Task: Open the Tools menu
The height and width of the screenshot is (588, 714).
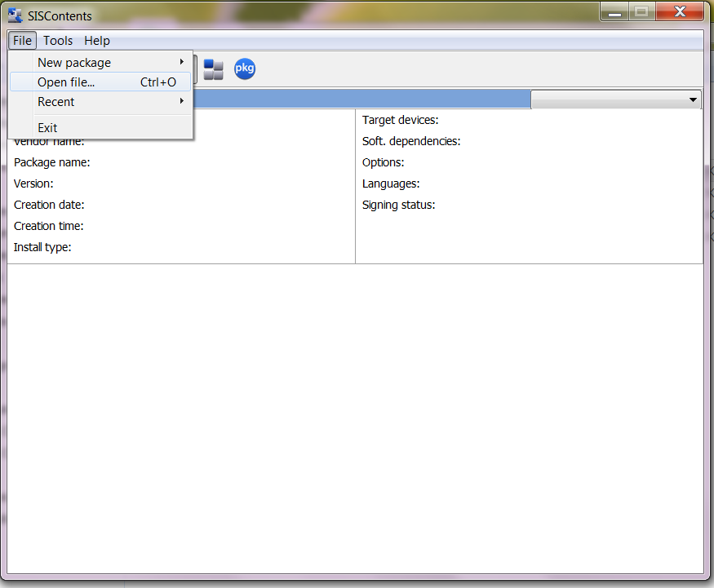Action: pos(58,41)
